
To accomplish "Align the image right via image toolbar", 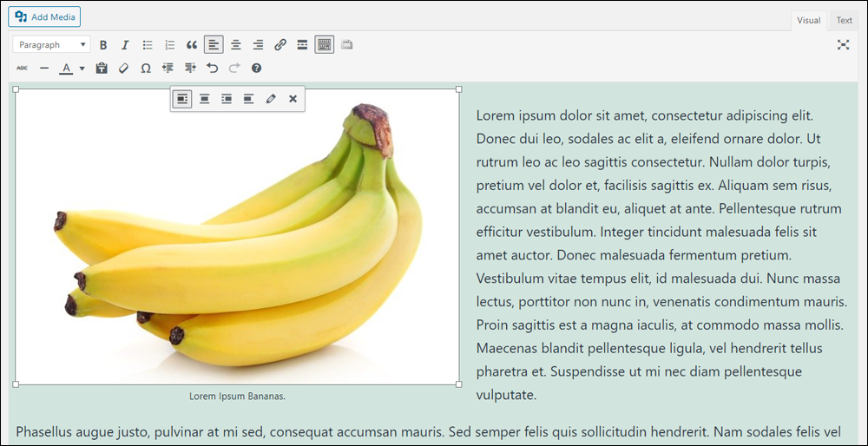I will 227,99.
